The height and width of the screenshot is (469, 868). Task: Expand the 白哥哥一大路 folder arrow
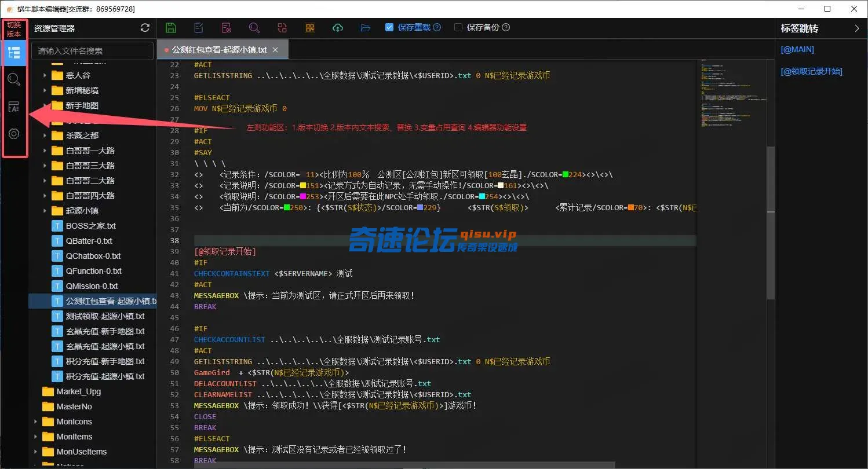click(45, 151)
